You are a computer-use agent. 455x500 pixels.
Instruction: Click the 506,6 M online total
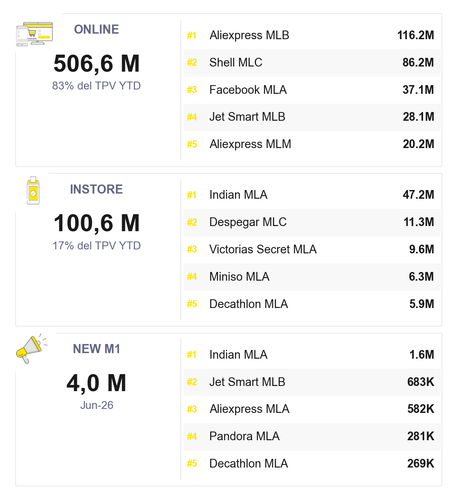(96, 63)
